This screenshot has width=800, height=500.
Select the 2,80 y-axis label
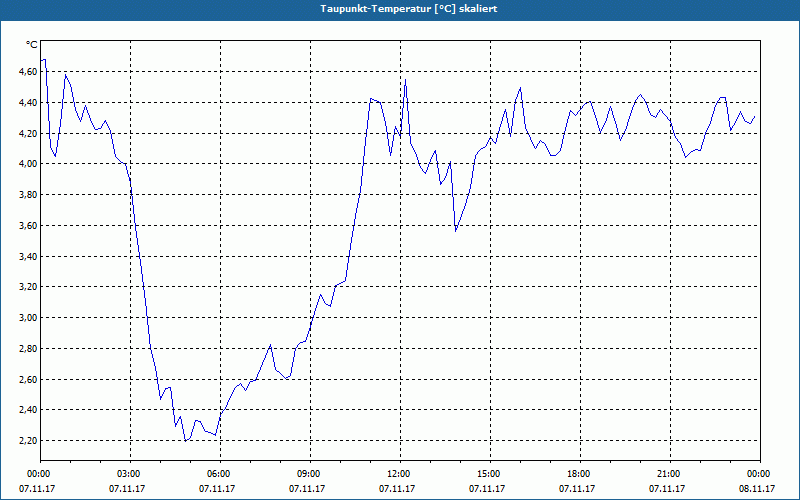pos(28,348)
